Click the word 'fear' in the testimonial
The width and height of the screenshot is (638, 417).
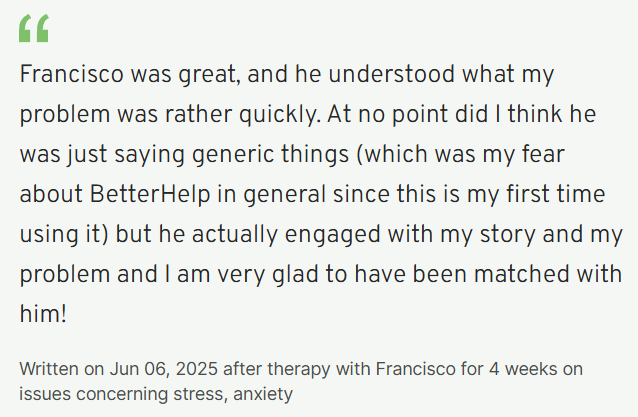(x=543, y=154)
